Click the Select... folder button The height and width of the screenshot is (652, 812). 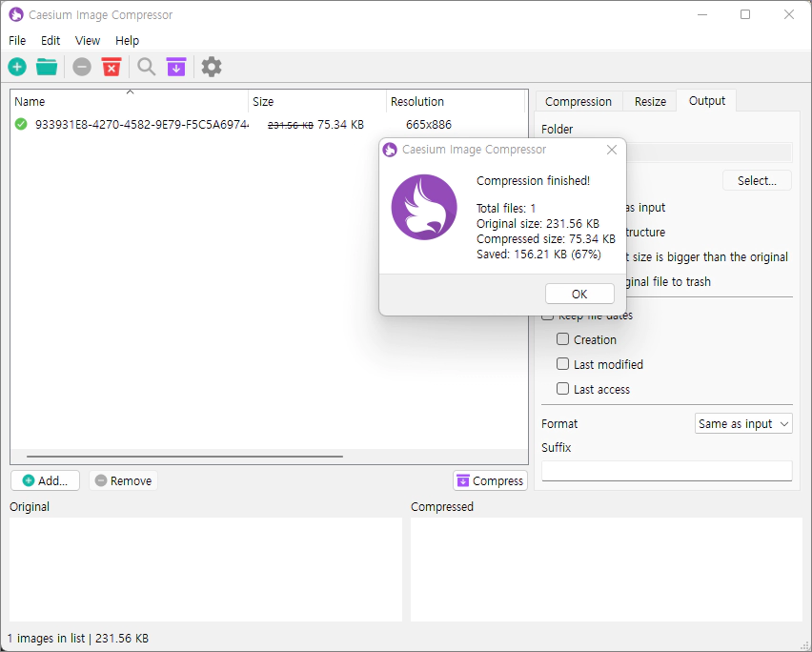[757, 181]
